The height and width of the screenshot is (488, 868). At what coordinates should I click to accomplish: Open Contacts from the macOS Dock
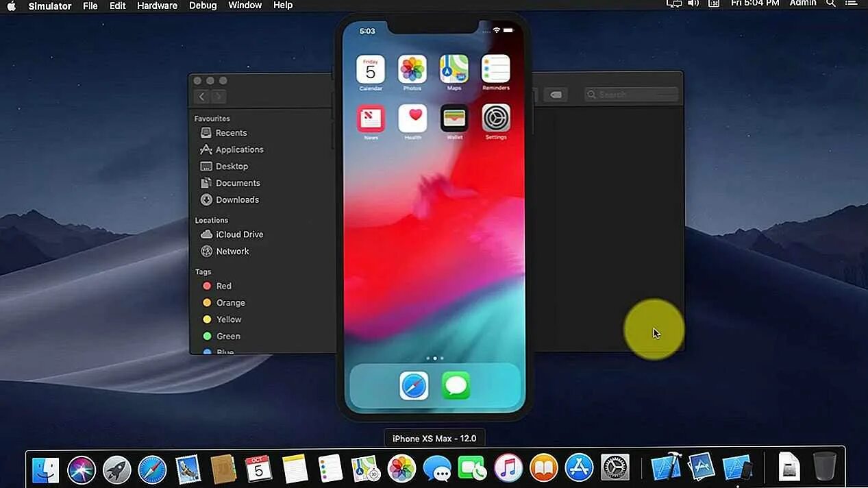point(223,469)
